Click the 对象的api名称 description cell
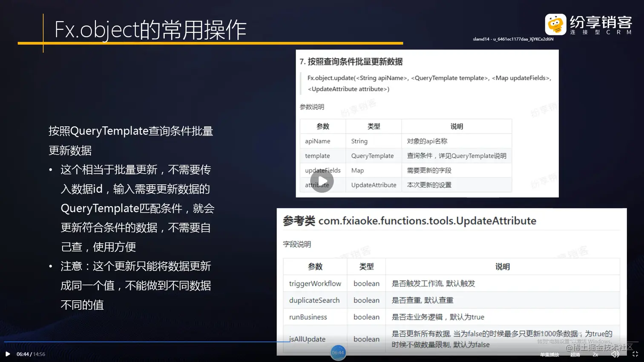This screenshot has width=644, height=362. (x=457, y=141)
